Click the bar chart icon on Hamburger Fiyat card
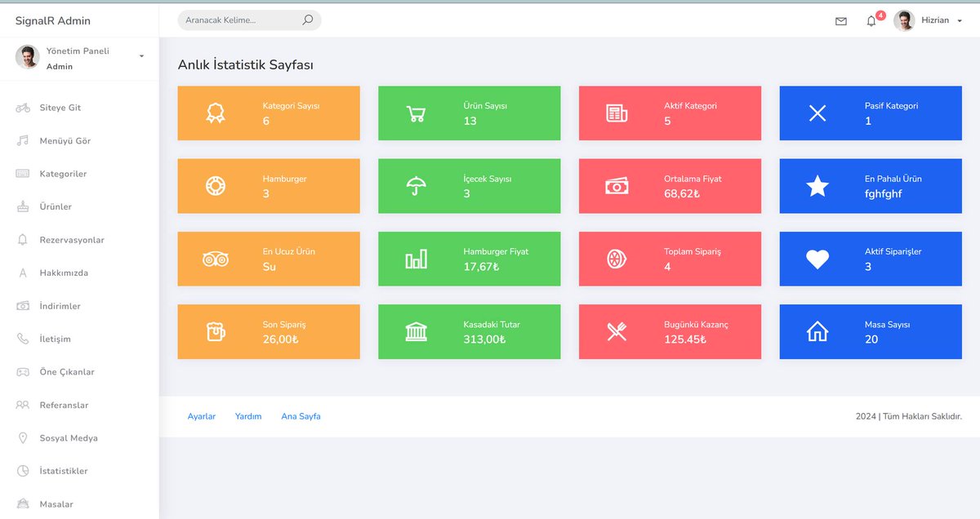Screen dimensions: 980x519 [416, 259]
